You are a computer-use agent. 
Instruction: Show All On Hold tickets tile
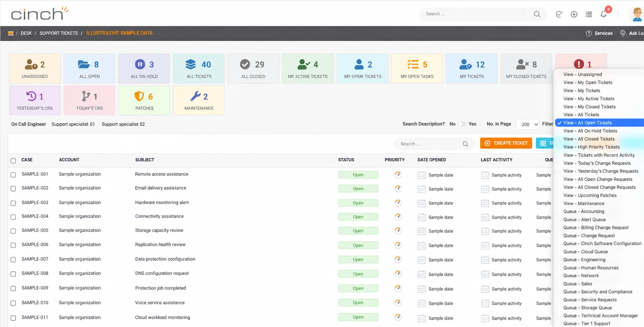(144, 68)
